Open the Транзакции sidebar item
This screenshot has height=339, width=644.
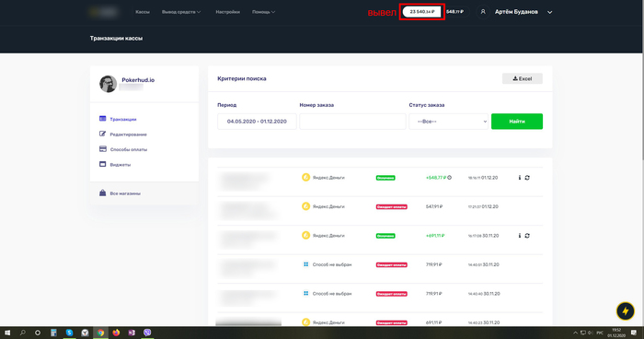point(122,119)
